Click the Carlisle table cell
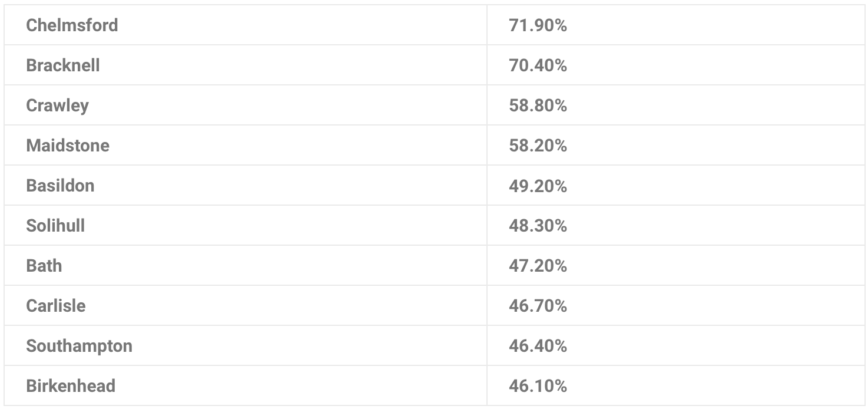 [246, 305]
